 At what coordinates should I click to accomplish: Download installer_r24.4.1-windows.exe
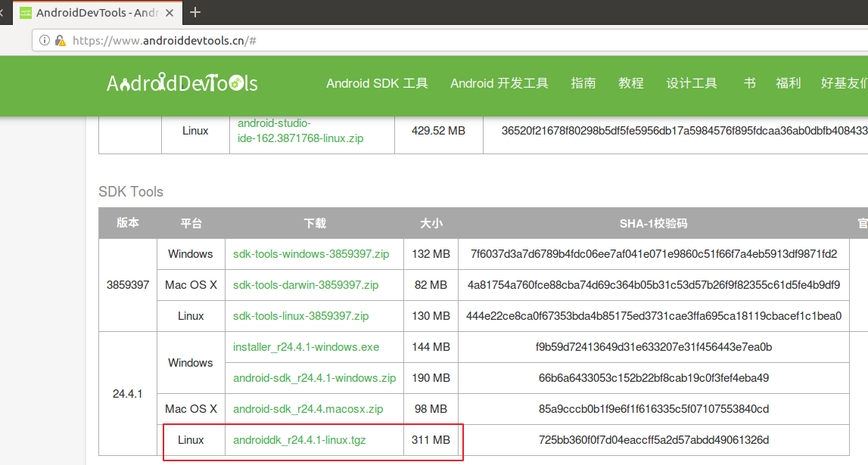click(306, 347)
